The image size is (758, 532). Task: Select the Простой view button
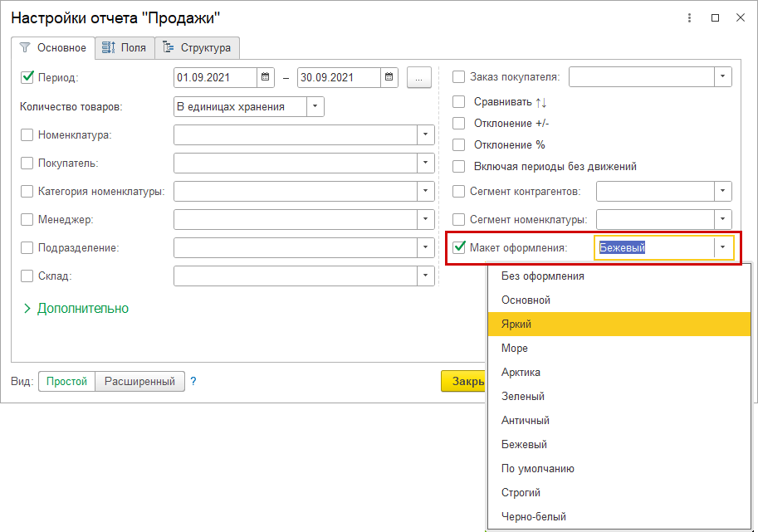click(x=67, y=381)
